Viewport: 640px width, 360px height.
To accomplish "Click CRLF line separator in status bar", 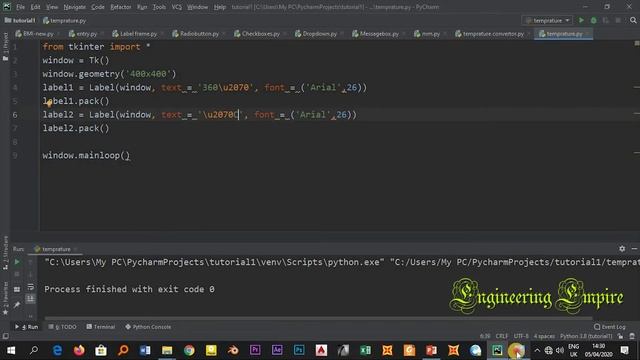I will (502, 336).
